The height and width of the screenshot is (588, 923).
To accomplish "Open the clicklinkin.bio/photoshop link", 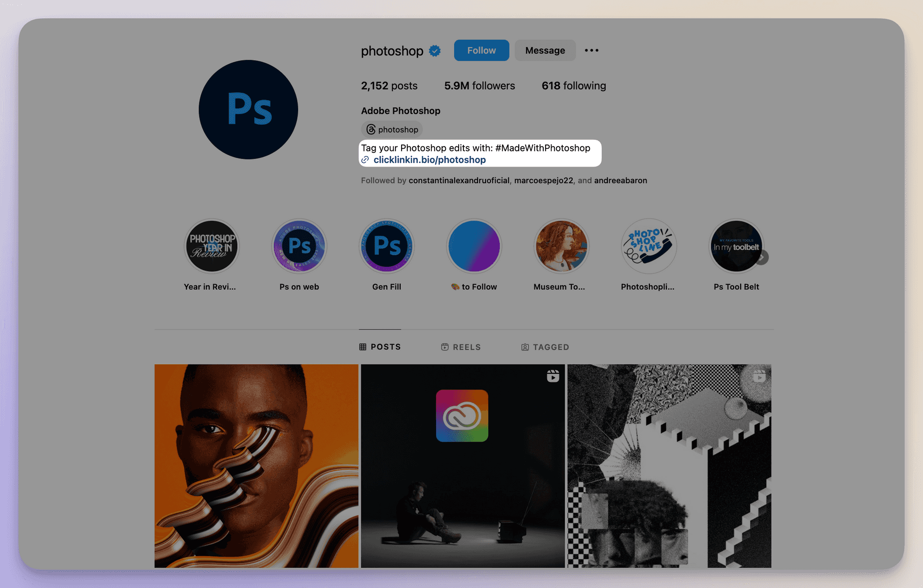I will click(430, 160).
